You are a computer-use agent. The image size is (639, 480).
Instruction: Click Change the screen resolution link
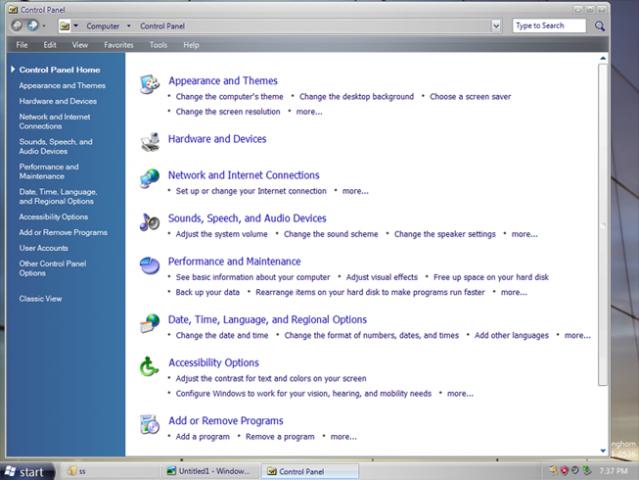pyautogui.click(x=228, y=112)
